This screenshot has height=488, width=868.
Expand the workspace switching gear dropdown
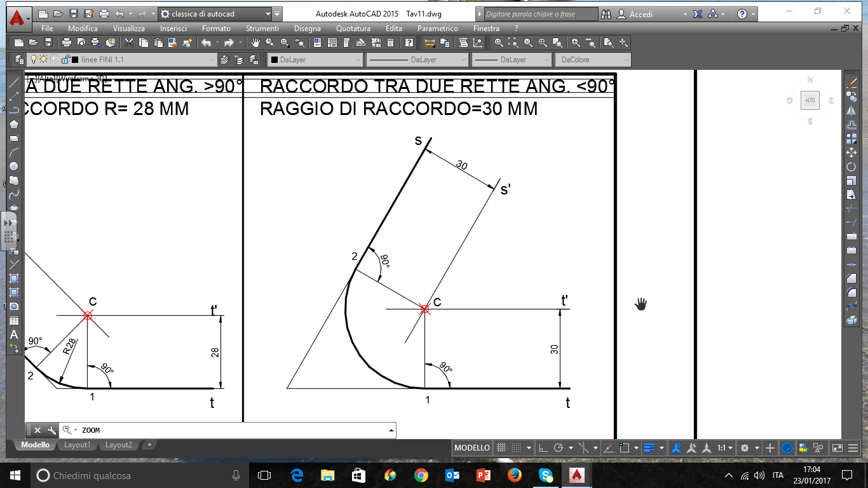tap(757, 448)
